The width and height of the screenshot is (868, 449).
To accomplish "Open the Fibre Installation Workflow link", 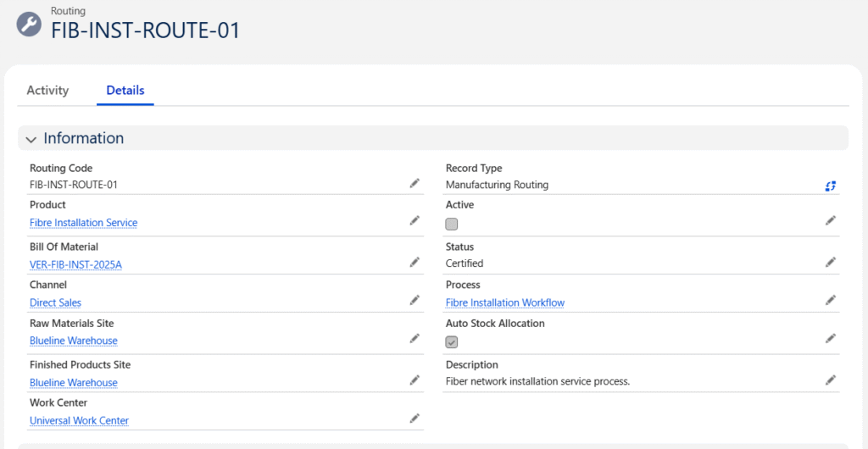I will 504,302.
